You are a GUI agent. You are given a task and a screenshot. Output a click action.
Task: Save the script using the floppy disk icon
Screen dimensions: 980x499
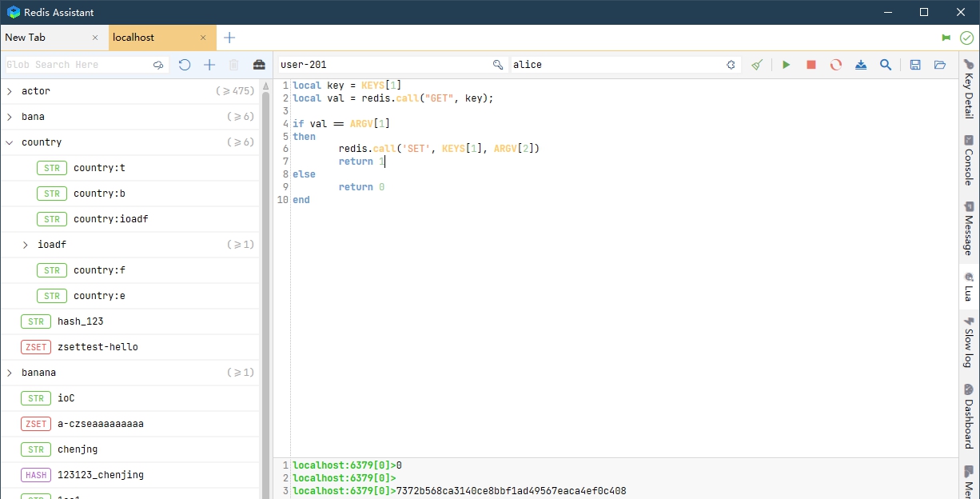click(915, 65)
